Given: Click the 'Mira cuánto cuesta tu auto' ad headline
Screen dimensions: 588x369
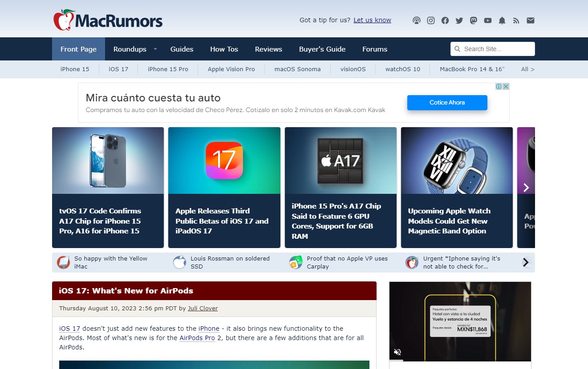Looking at the screenshot, I should click(x=153, y=98).
